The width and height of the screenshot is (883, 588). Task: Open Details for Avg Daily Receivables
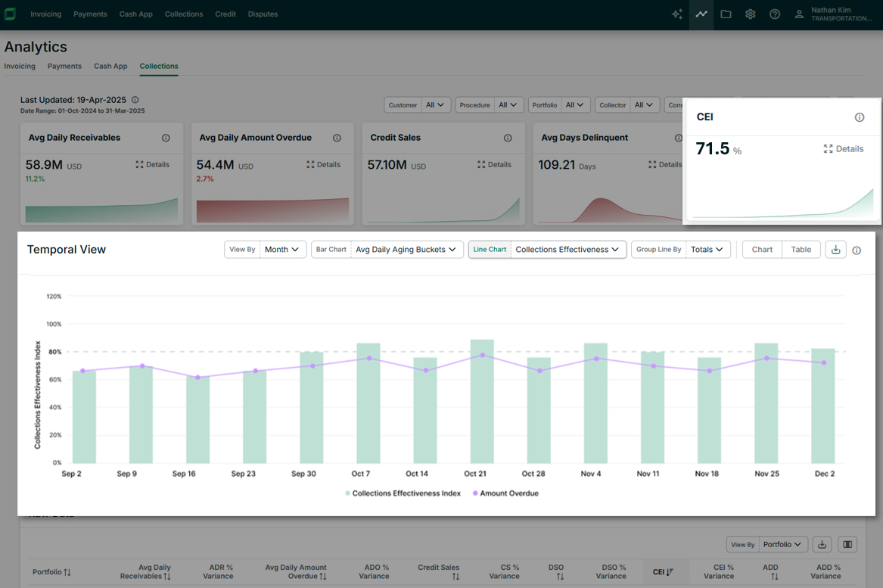(152, 164)
